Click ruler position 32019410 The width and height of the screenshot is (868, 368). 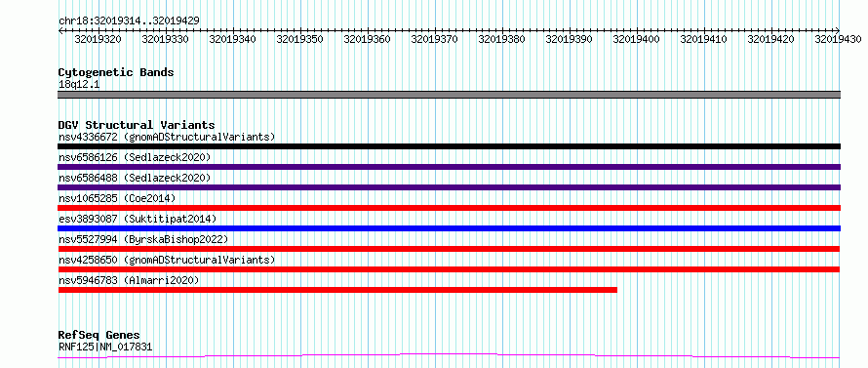pos(703,39)
